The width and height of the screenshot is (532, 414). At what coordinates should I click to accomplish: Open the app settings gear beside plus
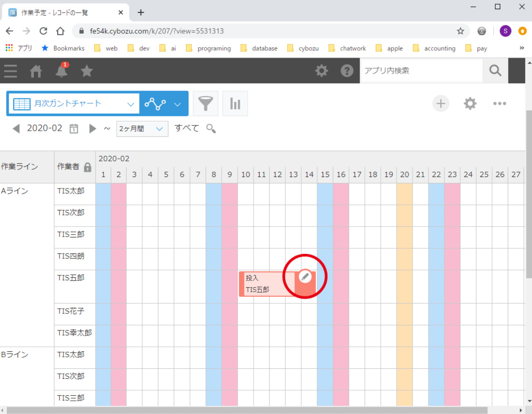[470, 103]
